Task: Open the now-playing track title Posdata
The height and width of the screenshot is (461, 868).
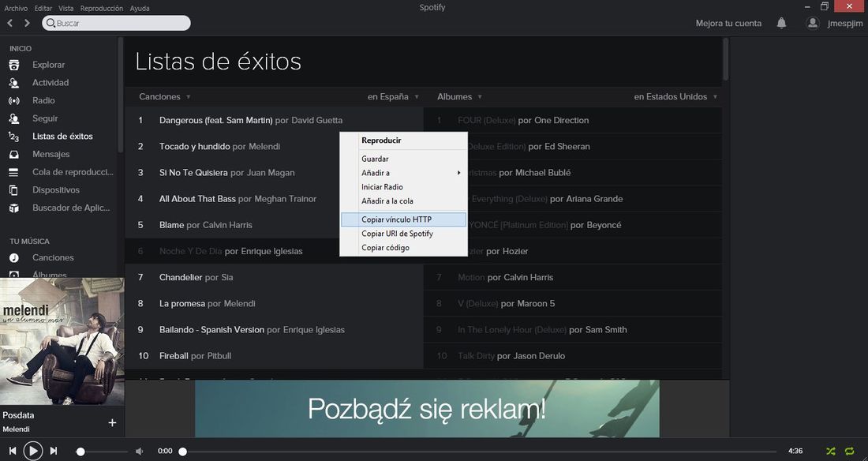Action: click(x=18, y=415)
